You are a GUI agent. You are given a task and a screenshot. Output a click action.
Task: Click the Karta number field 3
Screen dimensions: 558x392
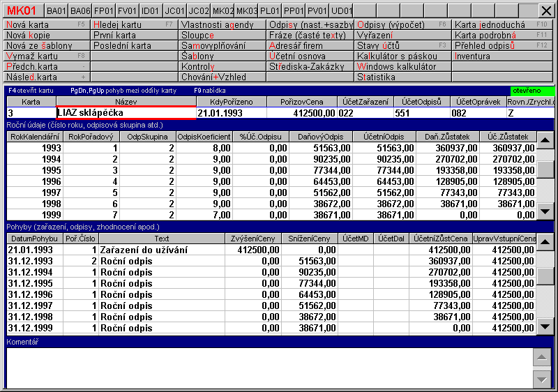coord(31,113)
